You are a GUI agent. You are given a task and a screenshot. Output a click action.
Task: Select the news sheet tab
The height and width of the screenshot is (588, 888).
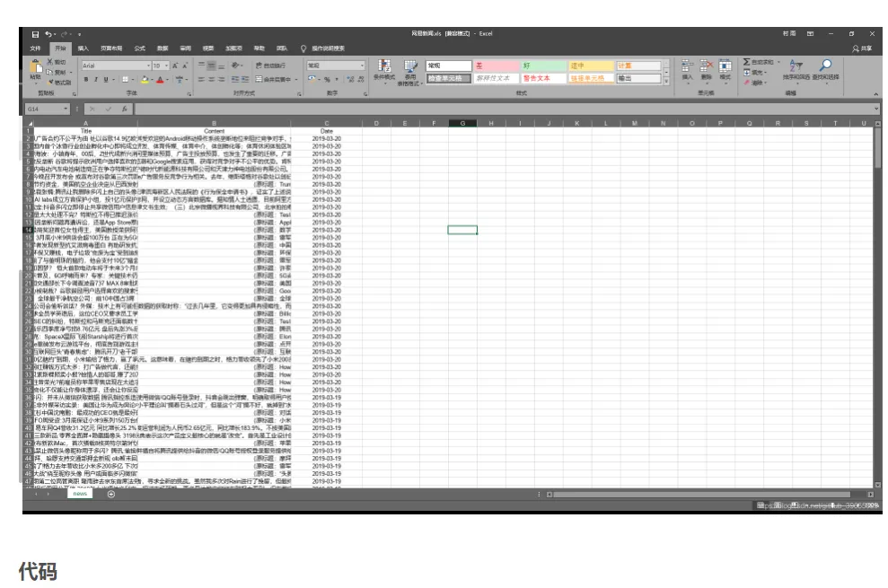[80, 494]
